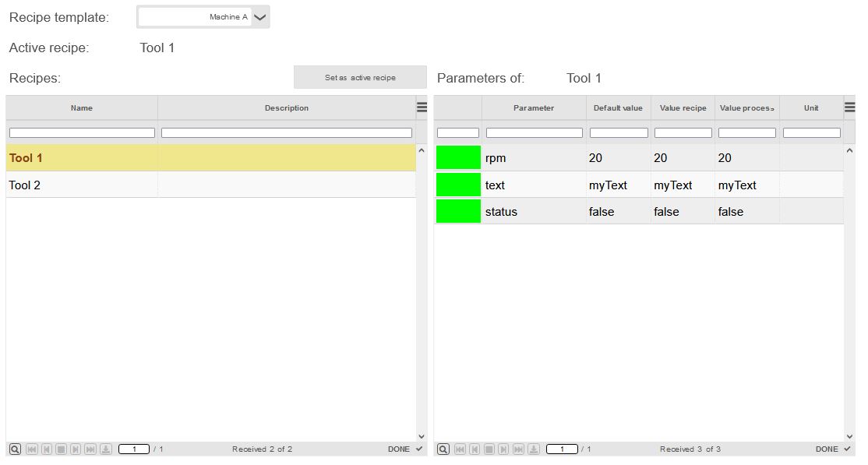Open the Parameters table hamburger menu
Image resolution: width=868 pixels, height=465 pixels.
(x=849, y=107)
